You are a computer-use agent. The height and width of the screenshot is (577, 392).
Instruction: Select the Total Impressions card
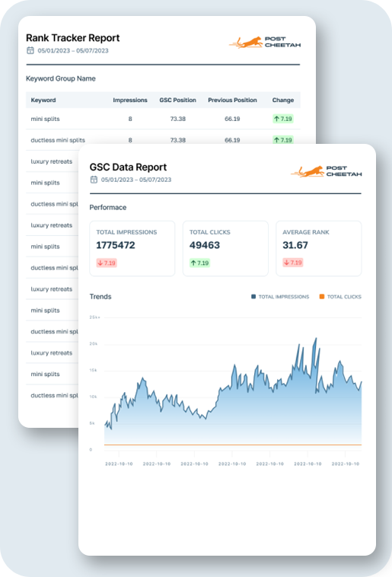(132, 248)
